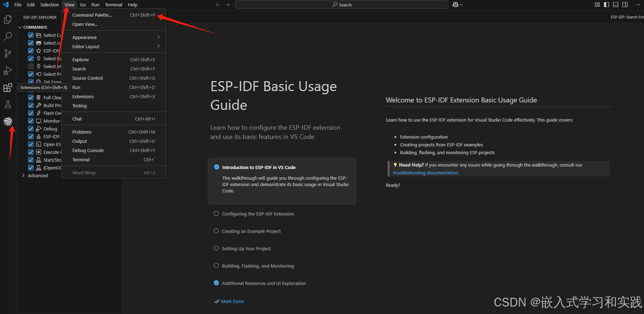Click the wrench icon beside Build Project
644x314 pixels.
(39, 105)
